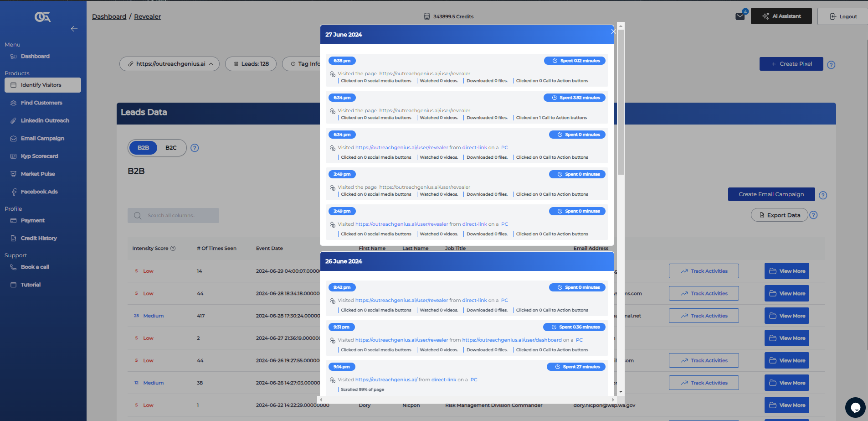Click the Event Date column header
The image size is (868, 421).
click(269, 249)
